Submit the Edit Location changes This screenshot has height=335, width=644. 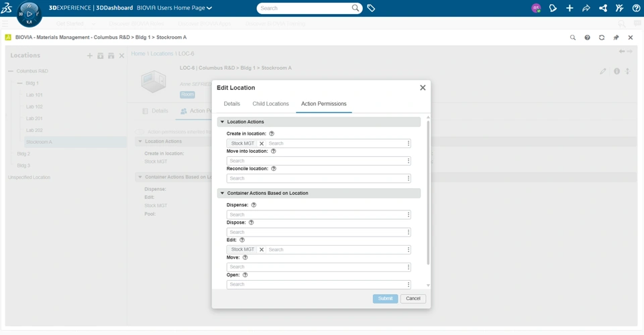(x=385, y=299)
